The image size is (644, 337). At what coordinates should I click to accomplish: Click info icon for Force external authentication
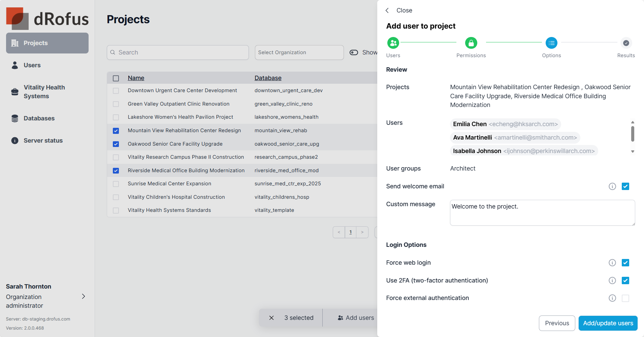(x=612, y=298)
